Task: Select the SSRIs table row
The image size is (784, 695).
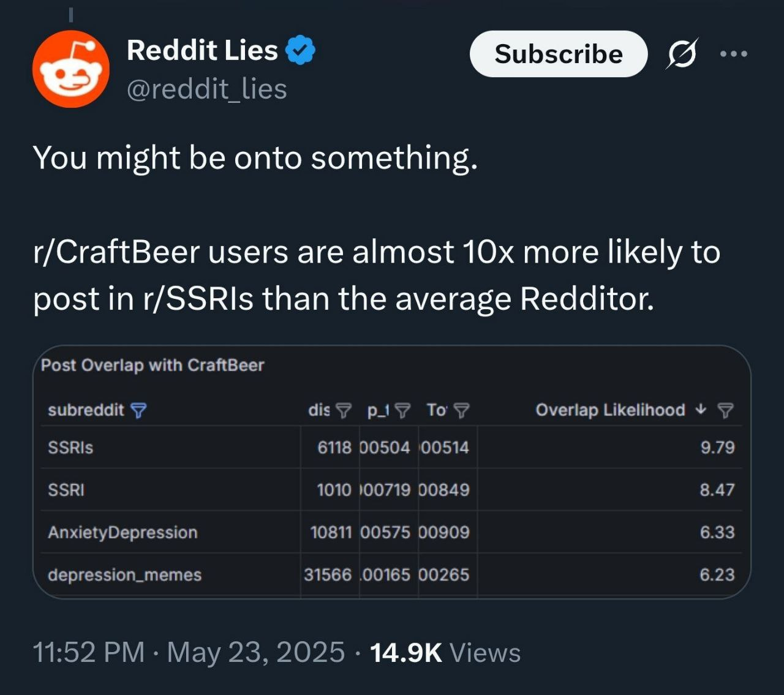Action: [391, 448]
